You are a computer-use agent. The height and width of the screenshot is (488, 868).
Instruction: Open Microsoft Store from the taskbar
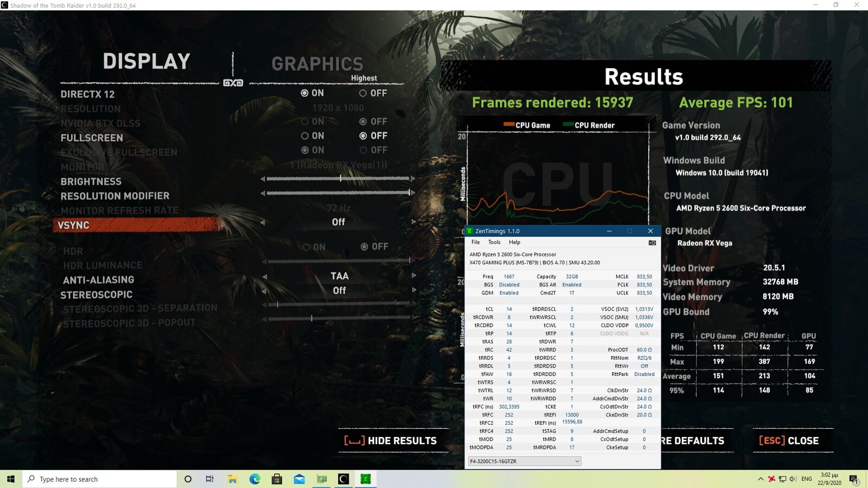277,479
